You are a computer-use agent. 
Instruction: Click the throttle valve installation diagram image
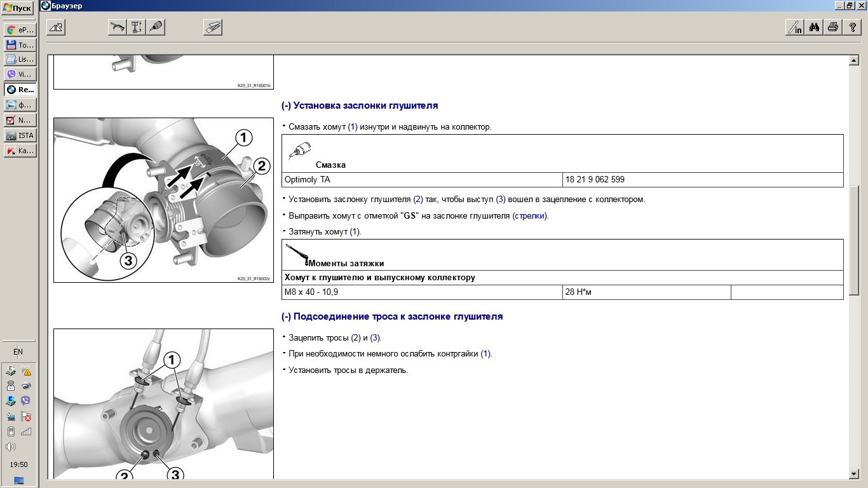(163, 200)
